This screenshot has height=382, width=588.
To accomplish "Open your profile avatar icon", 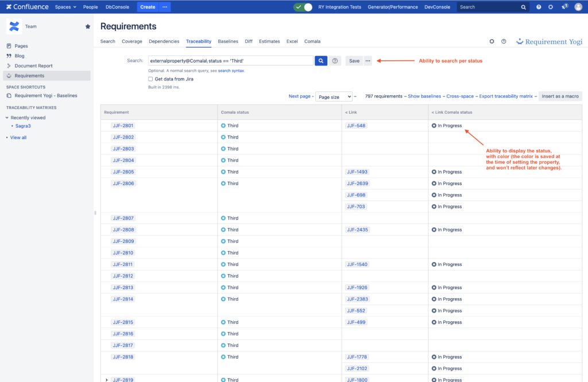I will [x=579, y=6].
